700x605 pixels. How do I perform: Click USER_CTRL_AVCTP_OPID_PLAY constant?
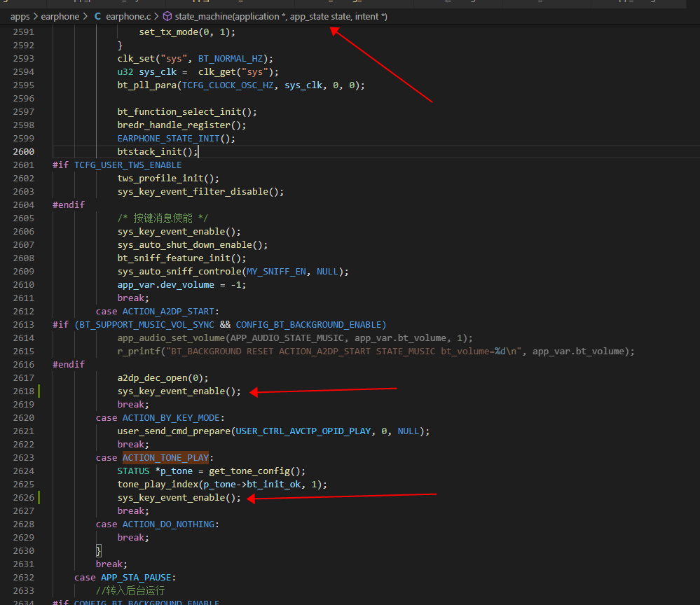[x=303, y=431]
